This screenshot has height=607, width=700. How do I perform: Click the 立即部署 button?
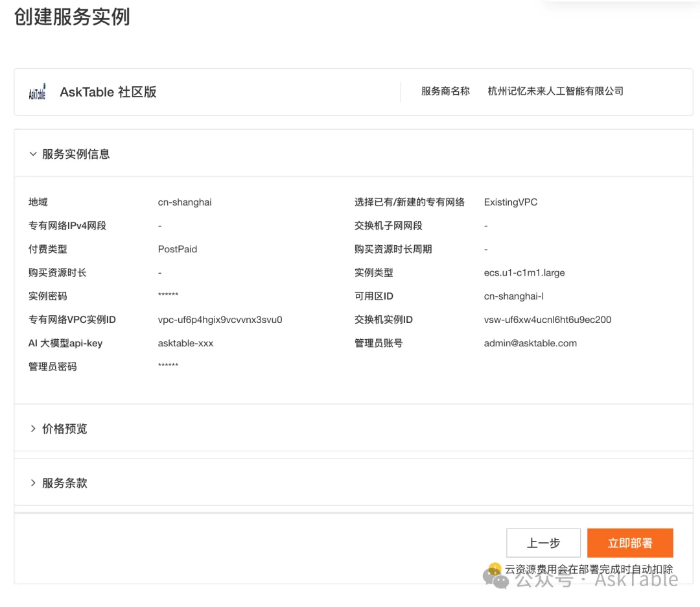pos(629,543)
